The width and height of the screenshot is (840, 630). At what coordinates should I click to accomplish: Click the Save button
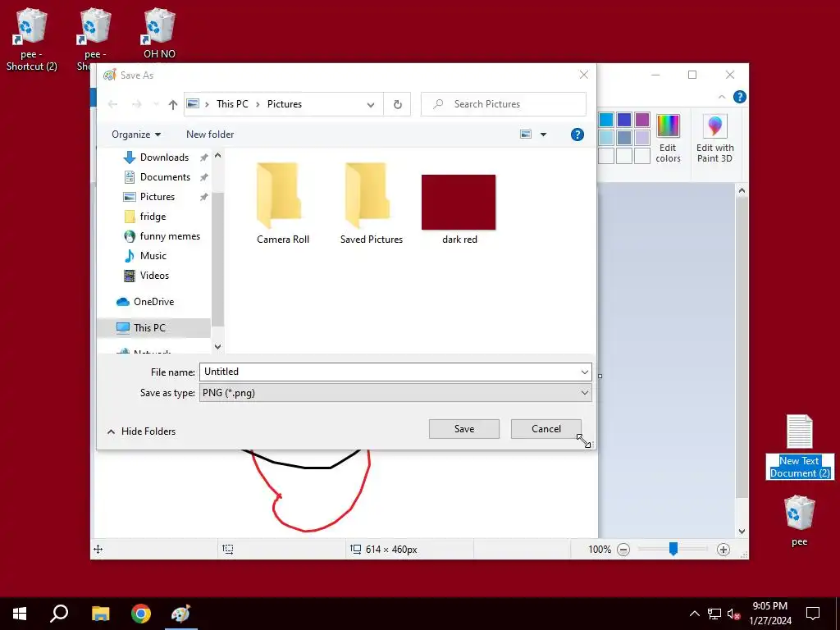tap(464, 429)
